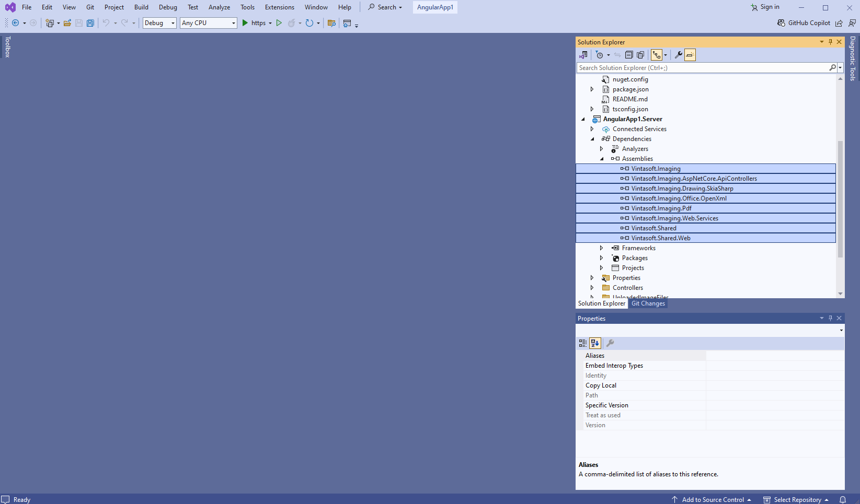Click Start Without Debugging outline play icon
The height and width of the screenshot is (504, 860).
pyautogui.click(x=279, y=23)
